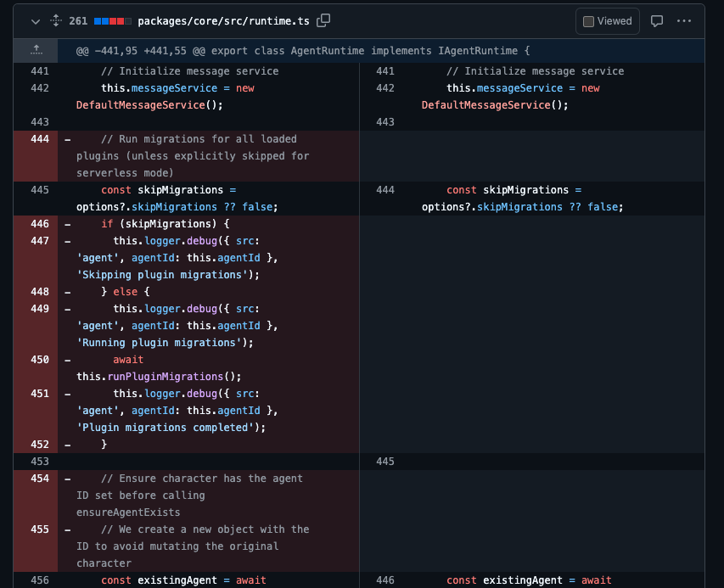Open the three-dot file options menu

point(683,21)
